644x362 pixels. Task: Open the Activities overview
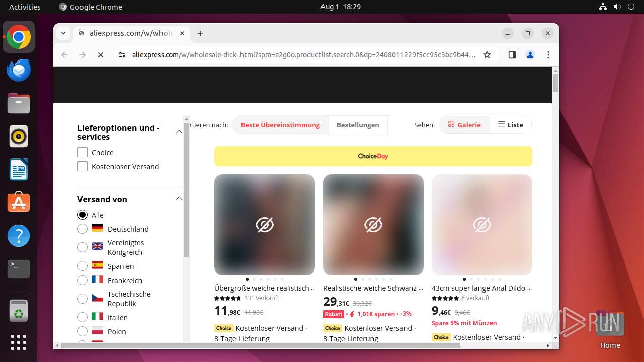[25, 7]
